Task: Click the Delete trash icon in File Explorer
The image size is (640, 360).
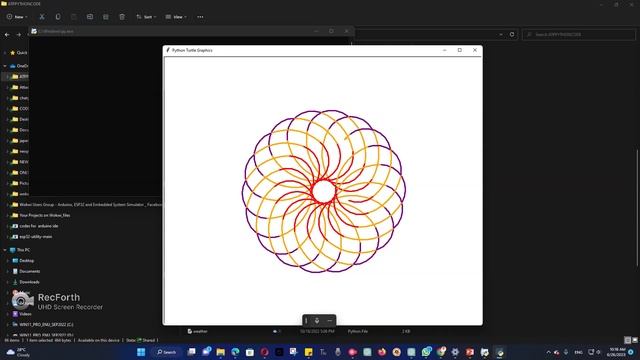Action: [x=122, y=17]
